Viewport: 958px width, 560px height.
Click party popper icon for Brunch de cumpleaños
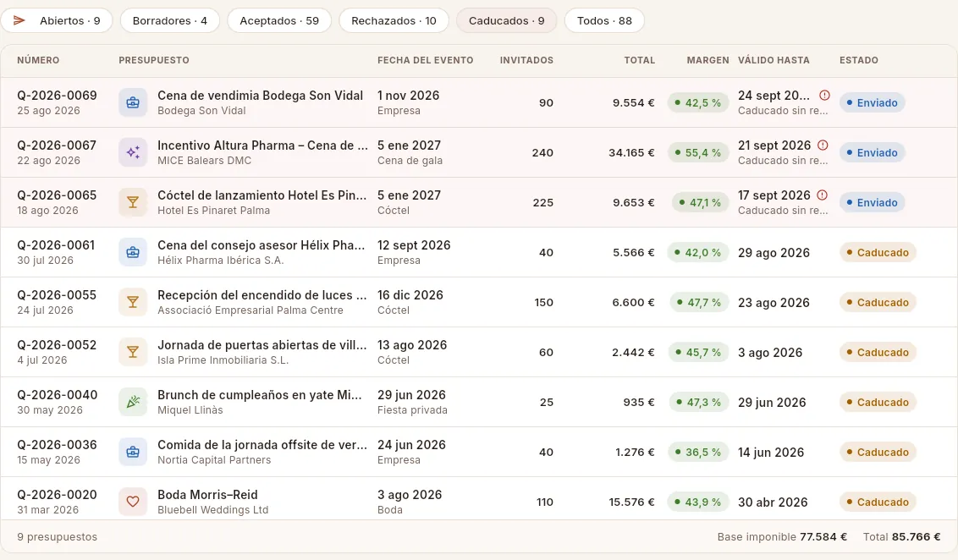(133, 403)
